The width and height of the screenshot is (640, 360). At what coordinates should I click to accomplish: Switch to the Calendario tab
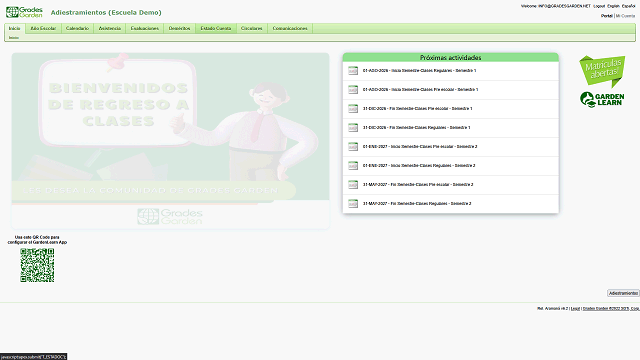pos(77,28)
